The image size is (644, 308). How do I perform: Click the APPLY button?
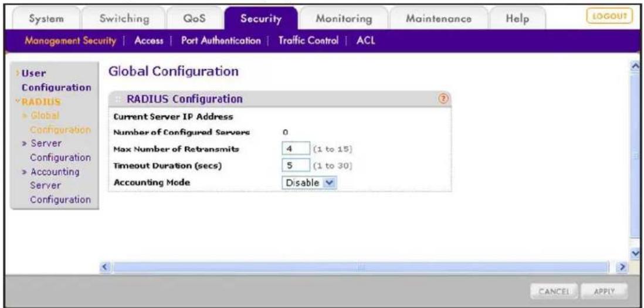coord(604,291)
